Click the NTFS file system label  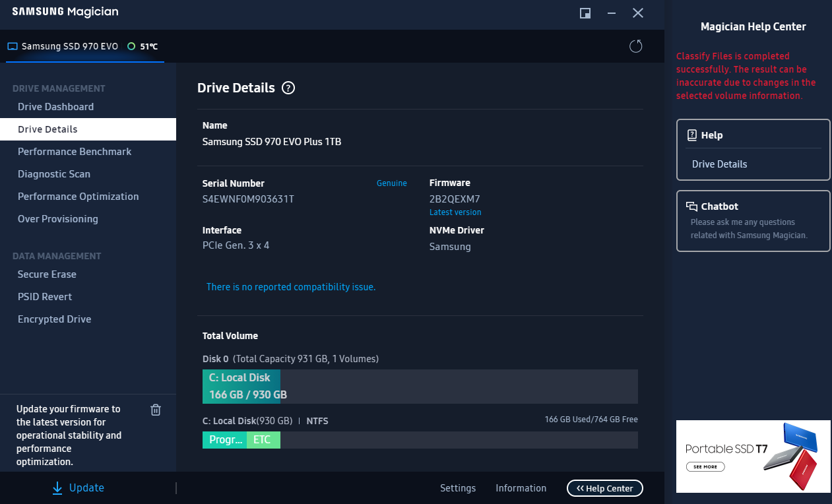(x=317, y=421)
